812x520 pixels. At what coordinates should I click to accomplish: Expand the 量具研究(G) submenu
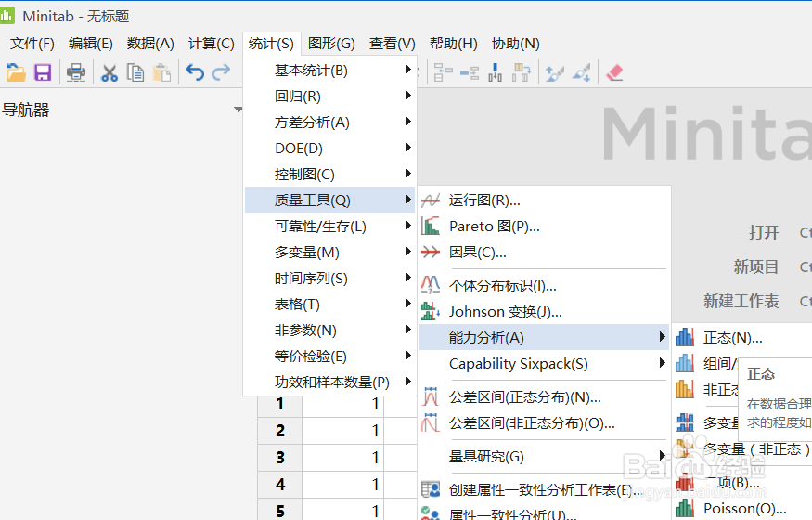tap(544, 456)
